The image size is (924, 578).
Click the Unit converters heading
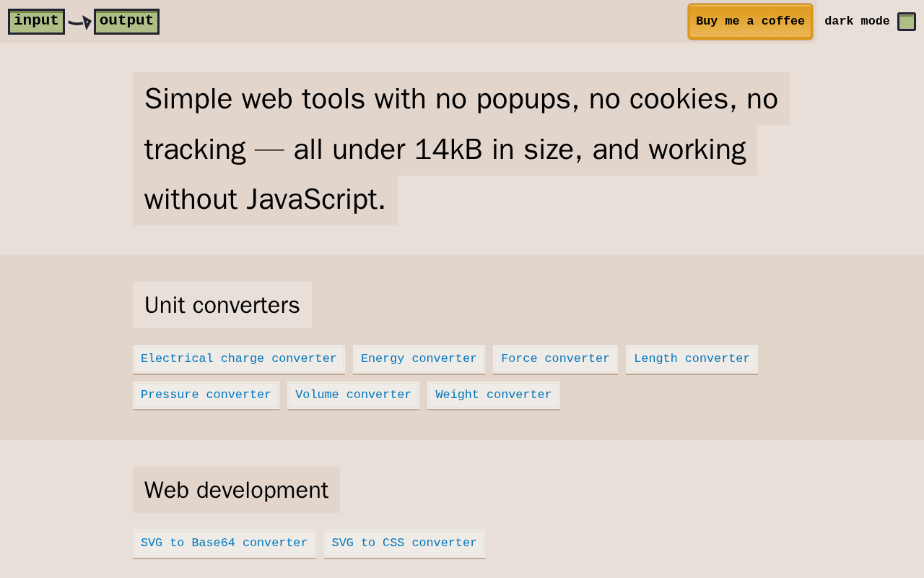pos(222,305)
